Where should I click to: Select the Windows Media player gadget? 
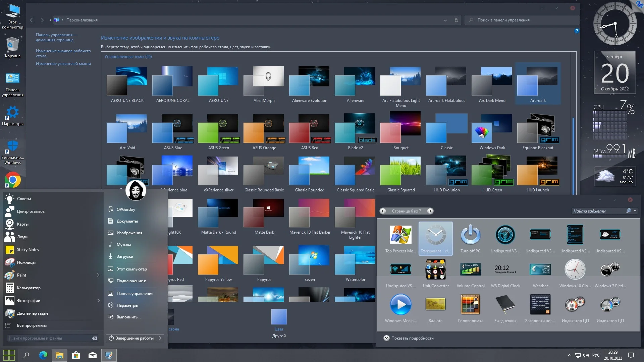(x=400, y=305)
